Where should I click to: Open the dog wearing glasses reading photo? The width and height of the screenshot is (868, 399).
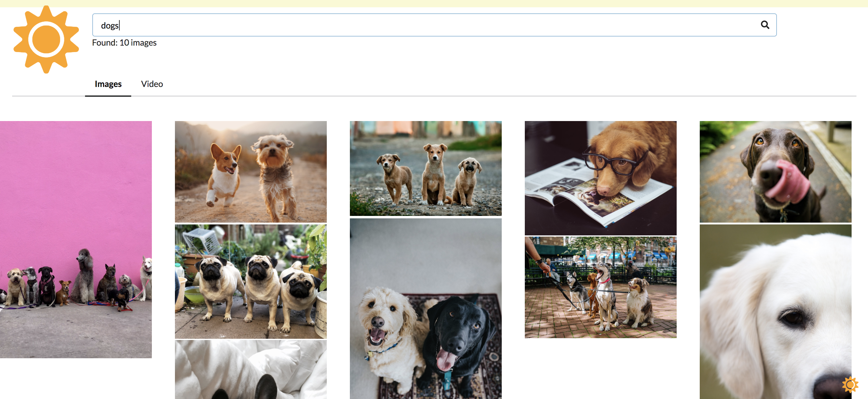pos(600,178)
